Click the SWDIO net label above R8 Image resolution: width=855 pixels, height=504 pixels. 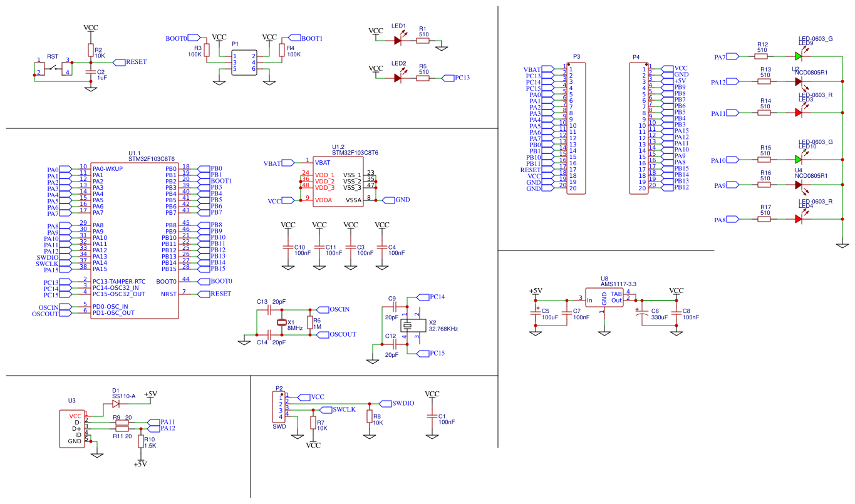(397, 403)
